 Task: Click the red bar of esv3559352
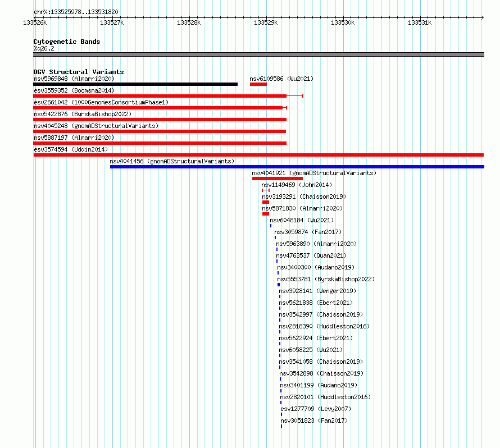click(160, 96)
